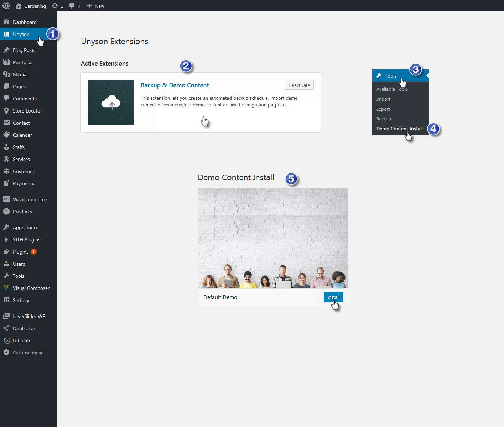The image size is (504, 427).
Task: Select Export in Tools submenu
Action: pyautogui.click(x=383, y=109)
